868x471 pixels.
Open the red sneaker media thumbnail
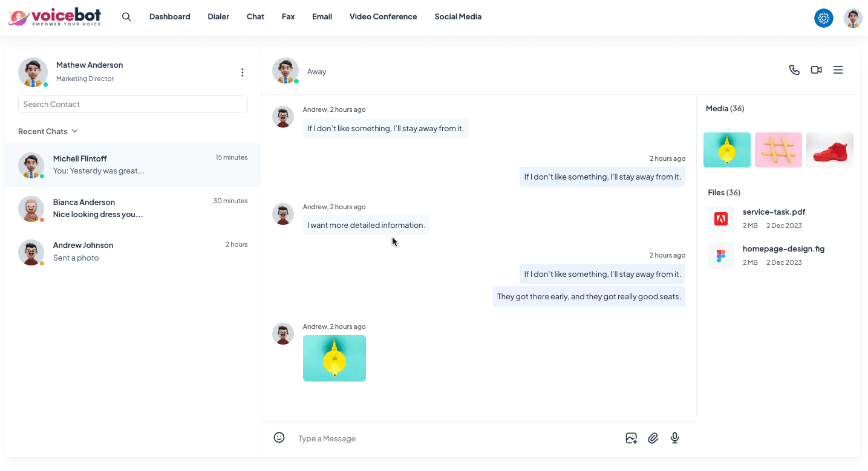coord(829,150)
